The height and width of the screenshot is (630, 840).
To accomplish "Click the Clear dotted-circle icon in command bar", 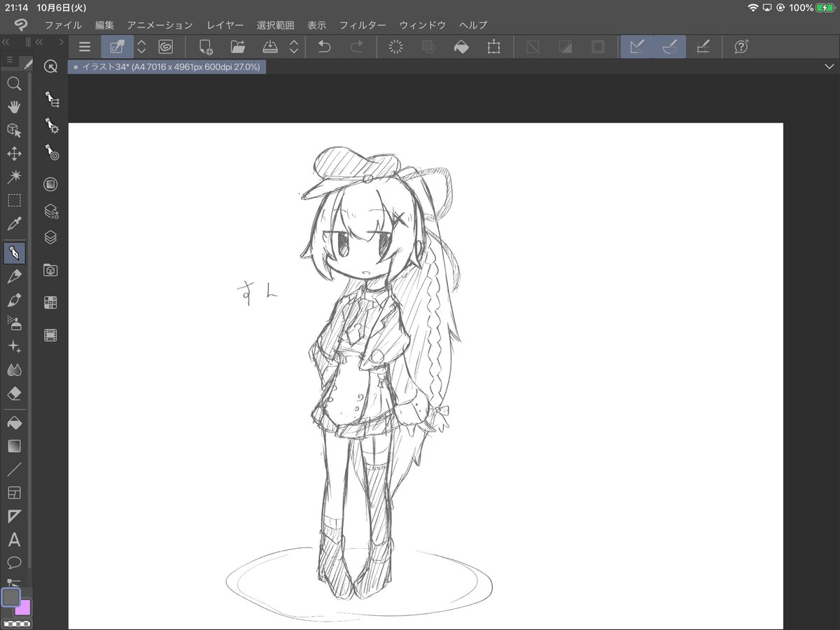I will coord(396,47).
